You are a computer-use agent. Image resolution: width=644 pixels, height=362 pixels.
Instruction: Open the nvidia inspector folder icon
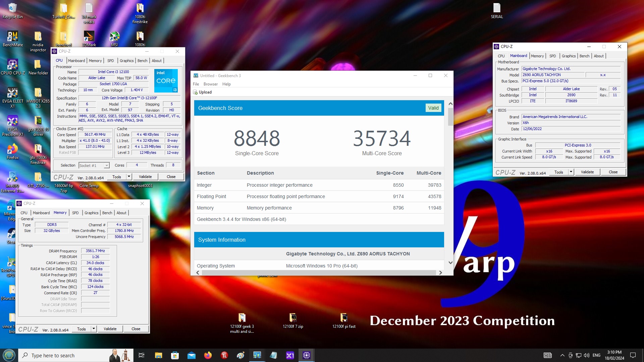pyautogui.click(x=38, y=42)
